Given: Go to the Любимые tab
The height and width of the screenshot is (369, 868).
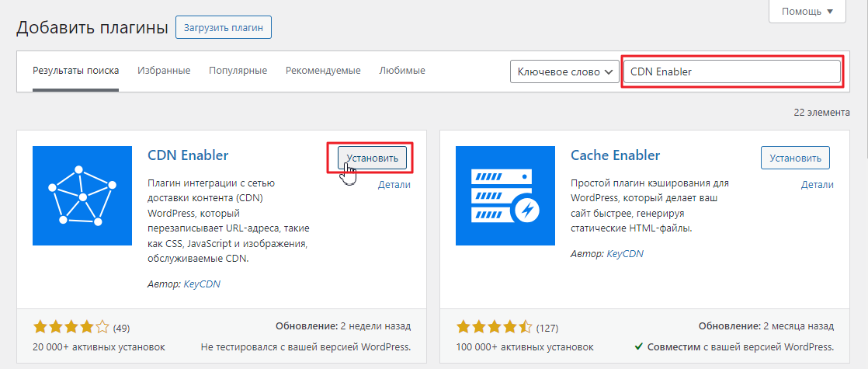Looking at the screenshot, I should [402, 71].
